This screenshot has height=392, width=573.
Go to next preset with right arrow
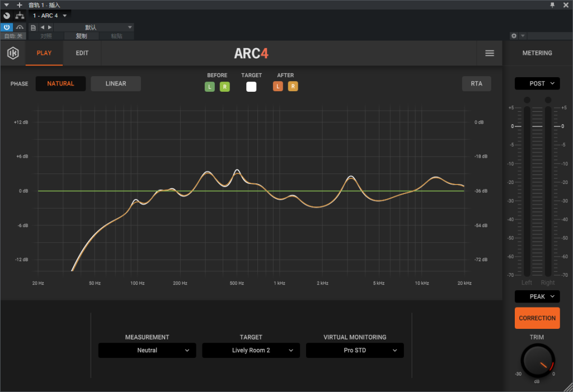[x=50, y=27]
